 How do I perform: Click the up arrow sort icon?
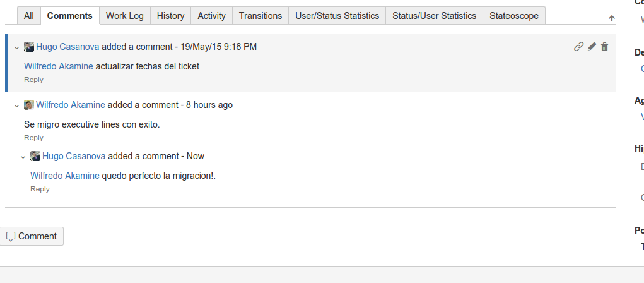611,19
